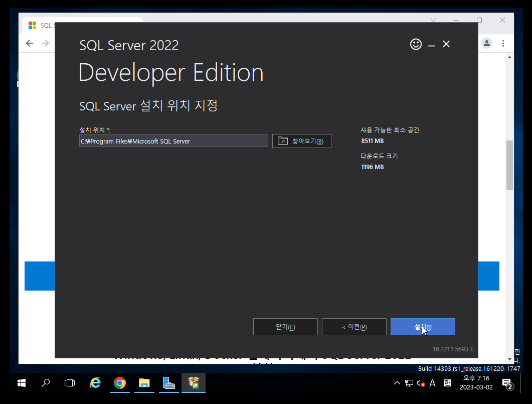Click browser back arrow in Chrome window
This screenshot has width=532, height=404.
coord(30,43)
